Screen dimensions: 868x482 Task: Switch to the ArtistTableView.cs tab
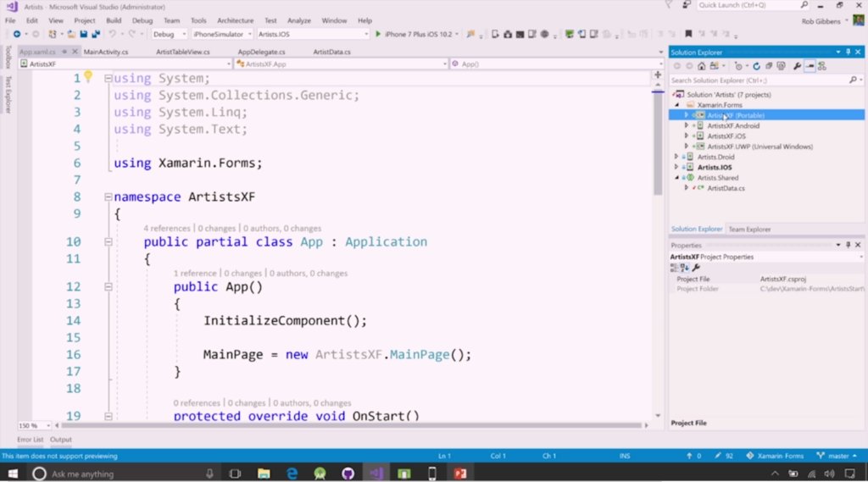tap(183, 52)
